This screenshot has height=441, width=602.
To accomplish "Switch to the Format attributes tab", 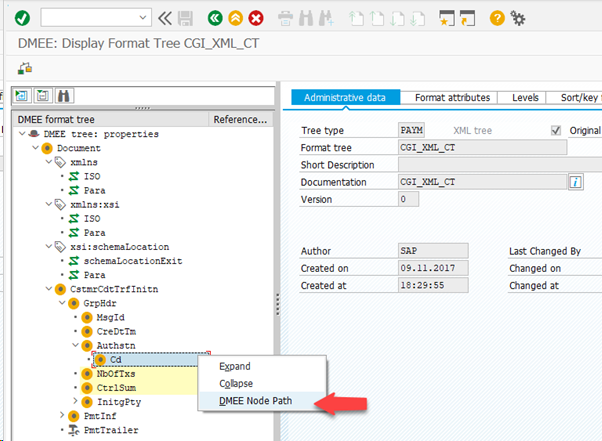I will point(452,98).
